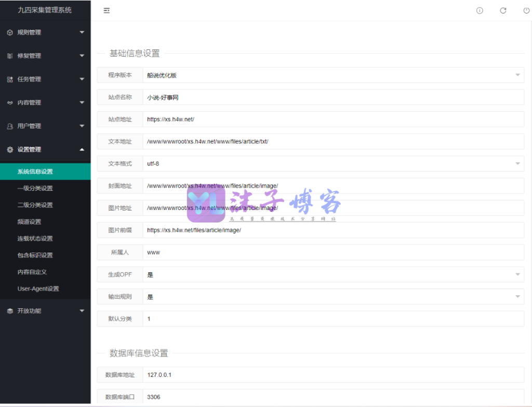Expand the 修复管理 menu arrow
Screen dimensions: 532x407
[x=82, y=56]
